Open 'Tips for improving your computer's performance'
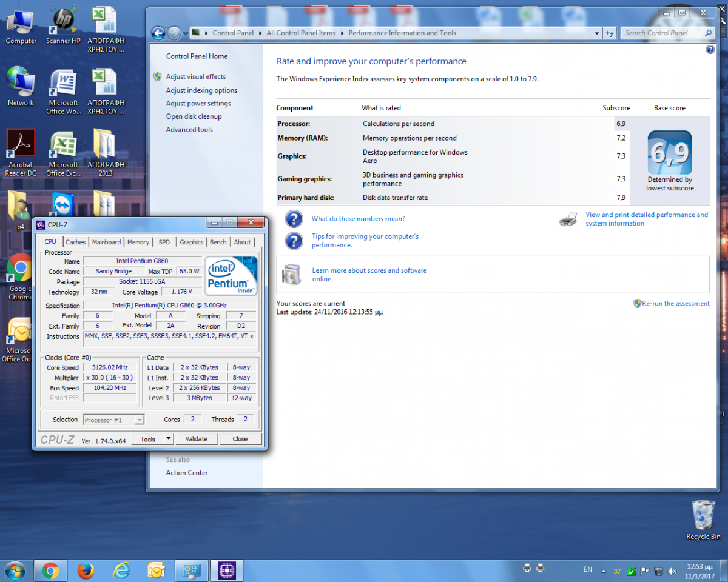 [365, 241]
